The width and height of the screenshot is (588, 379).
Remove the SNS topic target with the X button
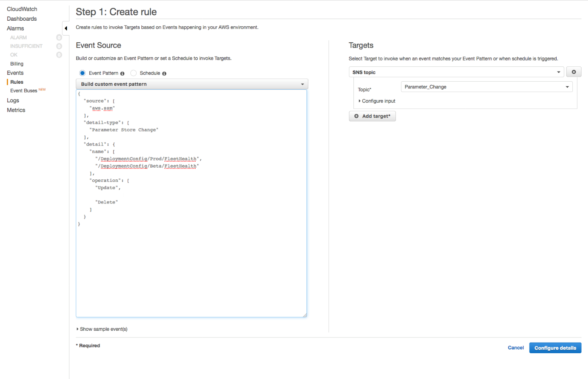tap(574, 72)
